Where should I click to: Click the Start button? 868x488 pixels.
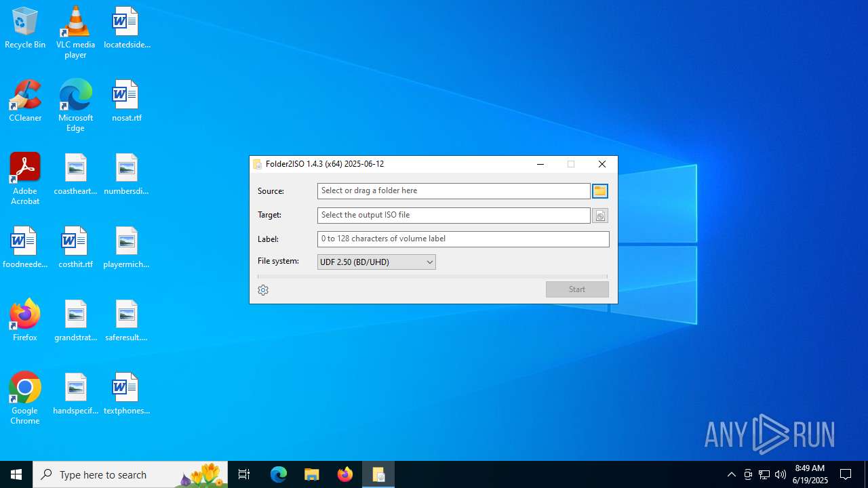click(577, 289)
